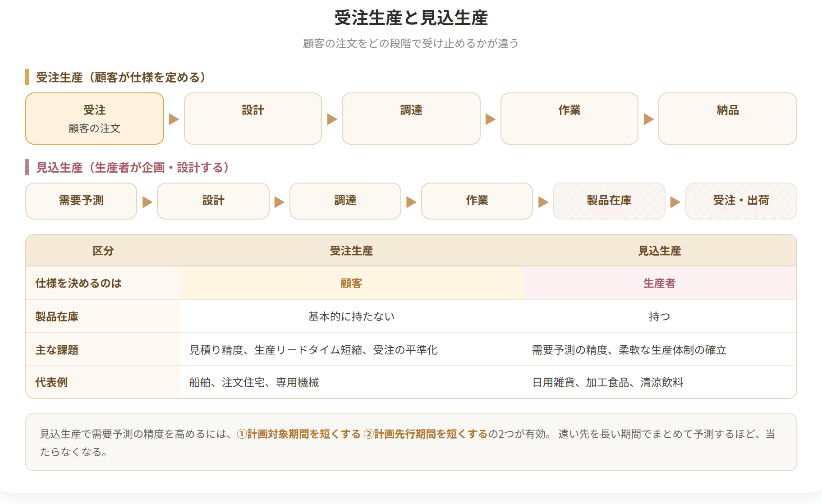The height and width of the screenshot is (504, 822).
Task: Click the highlighted text ②計画先行期間を短くする
Action: pos(426,434)
